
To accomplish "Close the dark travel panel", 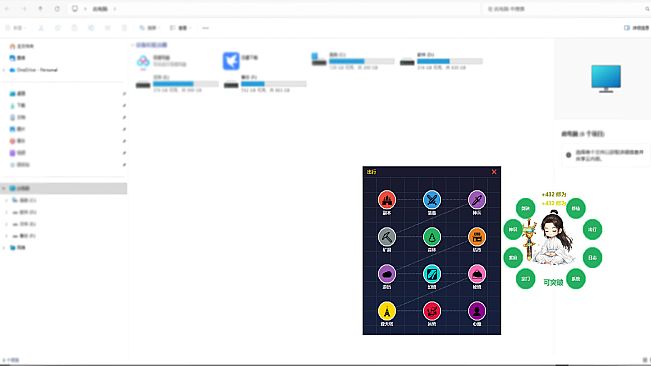I will pos(494,172).
